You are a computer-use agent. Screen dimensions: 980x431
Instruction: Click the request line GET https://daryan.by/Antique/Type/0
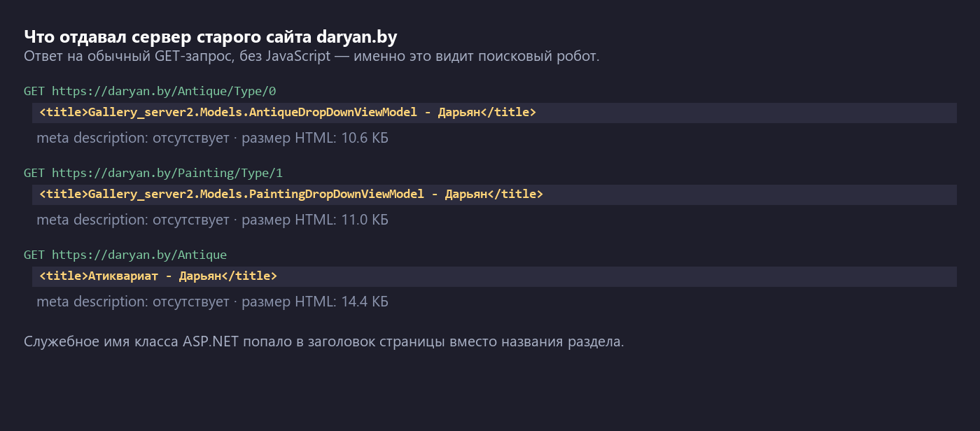(150, 91)
